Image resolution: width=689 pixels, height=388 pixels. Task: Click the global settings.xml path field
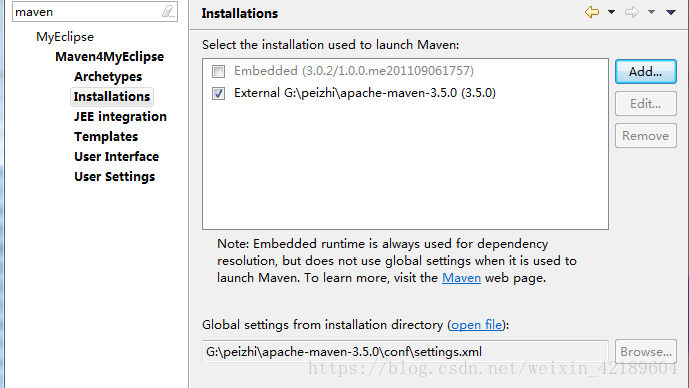click(405, 352)
